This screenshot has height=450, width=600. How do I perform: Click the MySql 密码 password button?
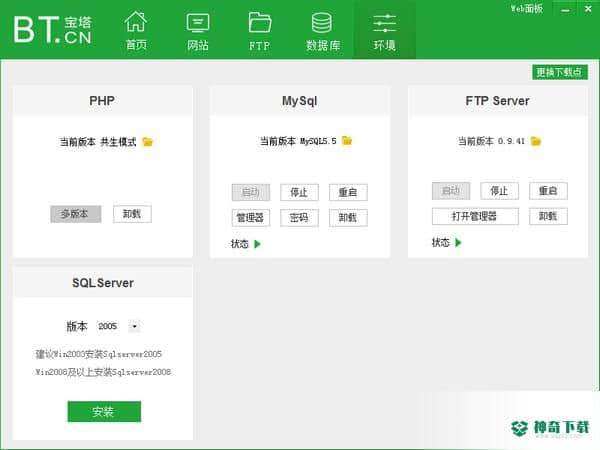pyautogui.click(x=299, y=218)
